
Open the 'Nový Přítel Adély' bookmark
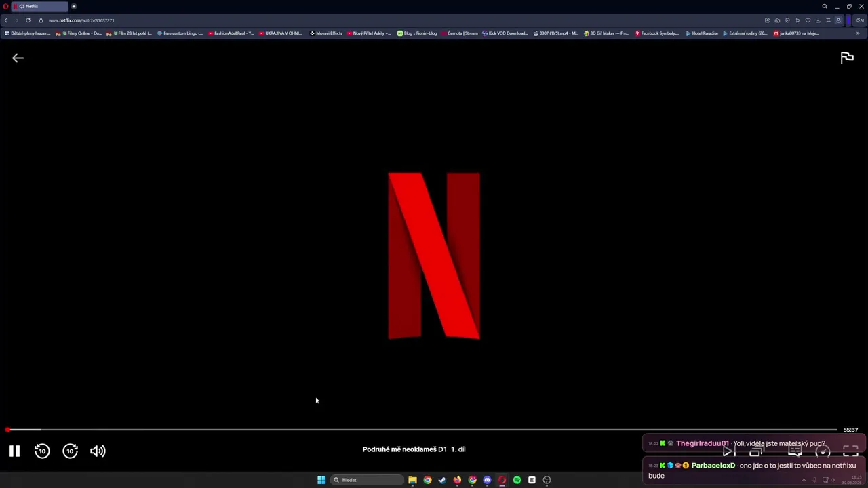(370, 33)
